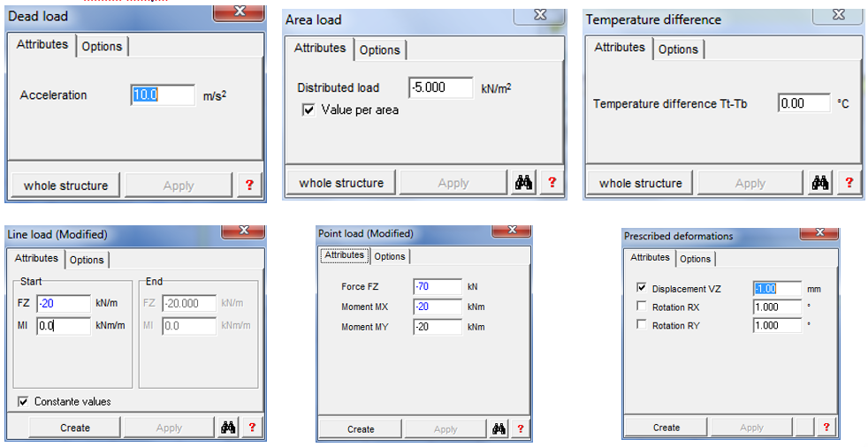Open Options tab in Point load dialog
The image size is (868, 447).
click(x=389, y=256)
